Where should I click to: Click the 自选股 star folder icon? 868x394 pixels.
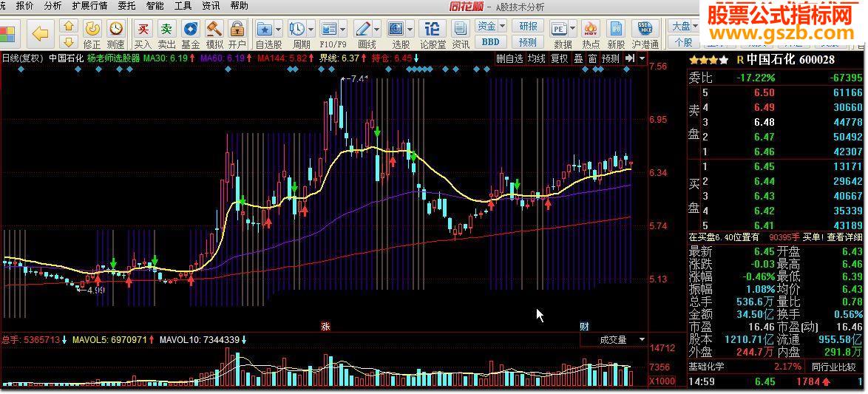coord(265,28)
